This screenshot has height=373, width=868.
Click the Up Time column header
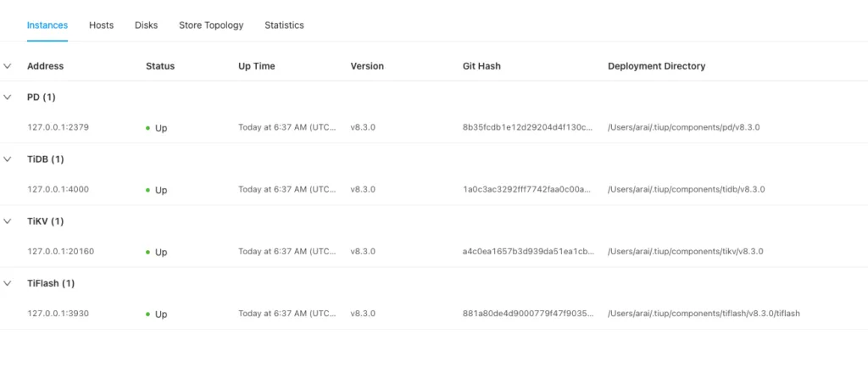(x=256, y=66)
